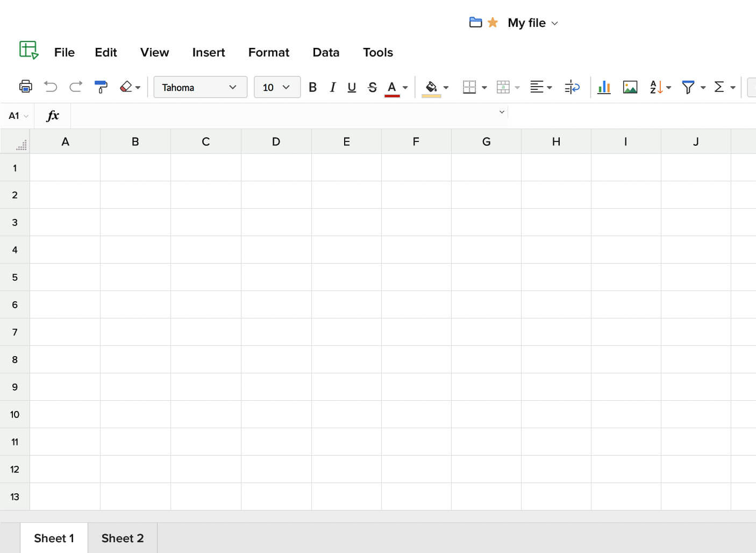Select row 7 header
Image resolution: width=756 pixels, height=553 pixels.
point(15,332)
